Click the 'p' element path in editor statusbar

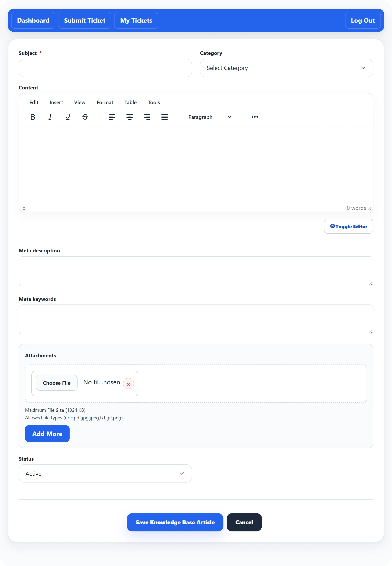pos(24,208)
